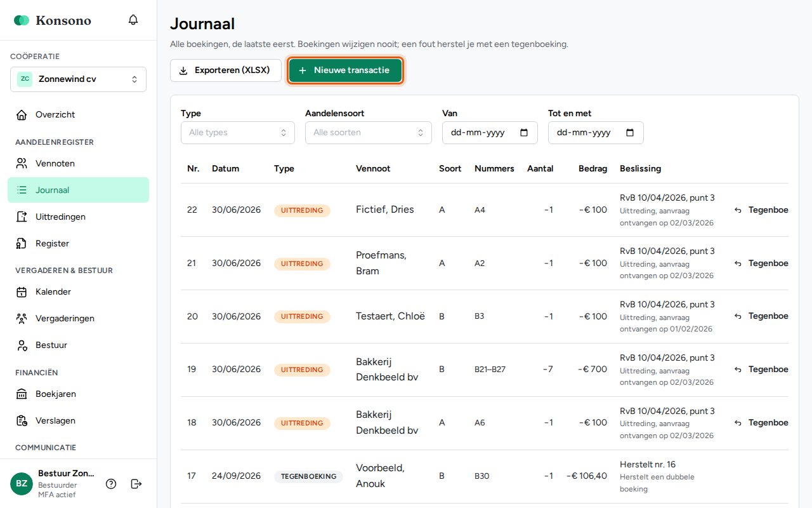Image resolution: width=812 pixels, height=508 pixels.
Task: Expand the Zonnewind cv cooperative selector
Action: (78, 79)
